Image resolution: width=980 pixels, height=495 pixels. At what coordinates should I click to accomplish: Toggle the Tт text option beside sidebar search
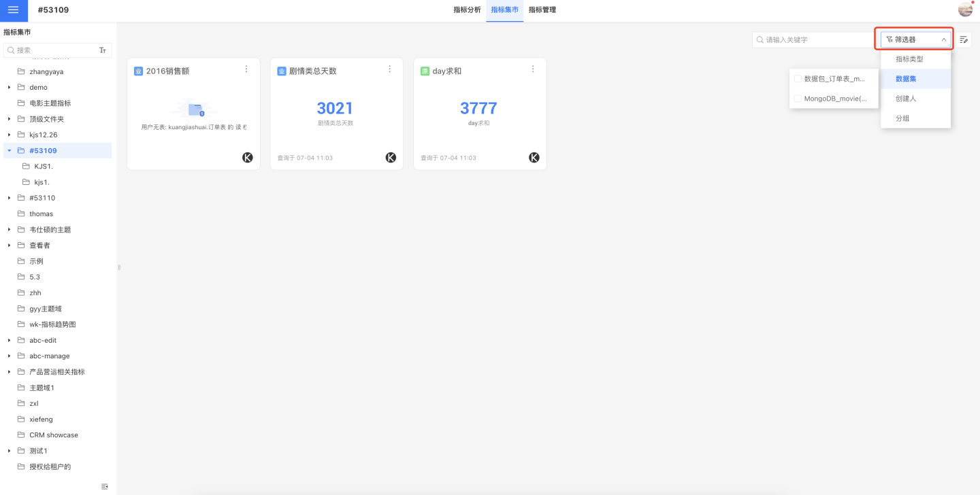103,50
